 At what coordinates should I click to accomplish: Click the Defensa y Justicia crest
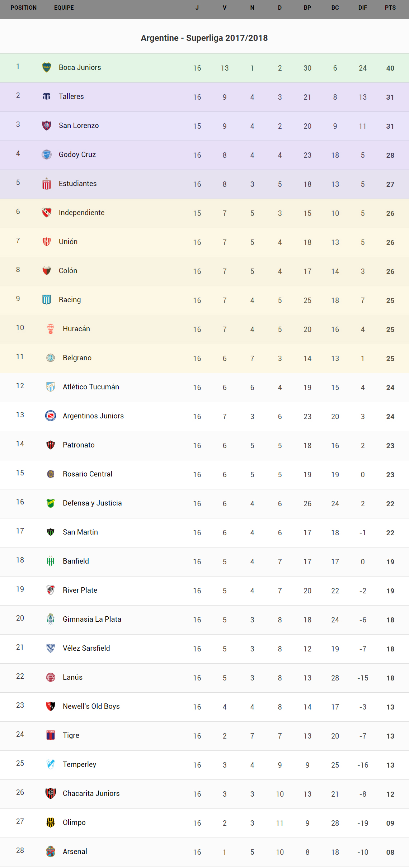[x=51, y=503]
